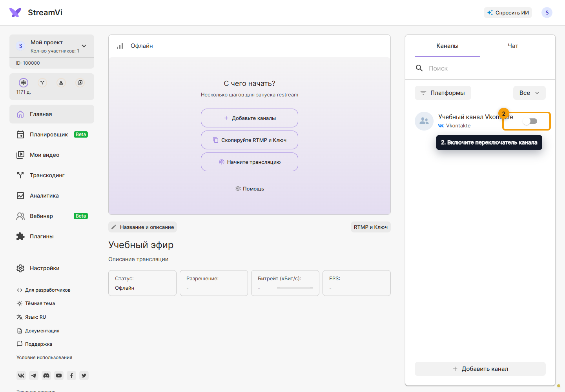Enable the Учебный канал Vkontakte channel switch

530,121
